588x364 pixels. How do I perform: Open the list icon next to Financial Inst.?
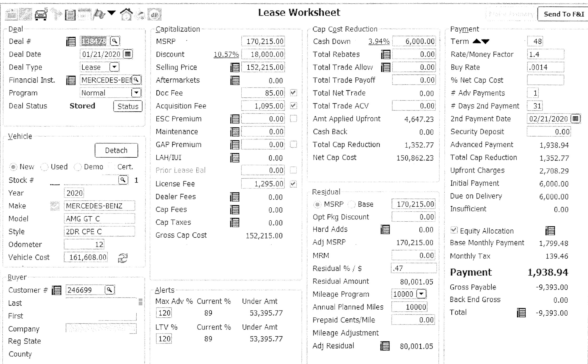point(71,80)
